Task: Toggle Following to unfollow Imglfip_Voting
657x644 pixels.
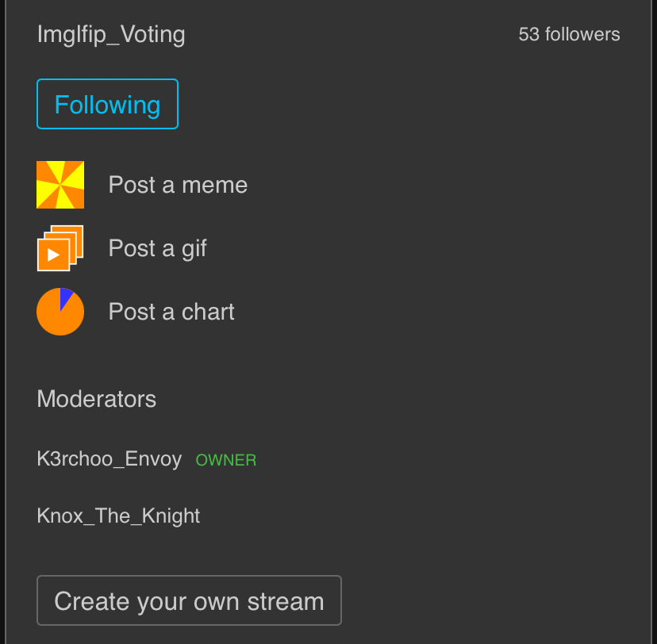Action: [x=107, y=104]
